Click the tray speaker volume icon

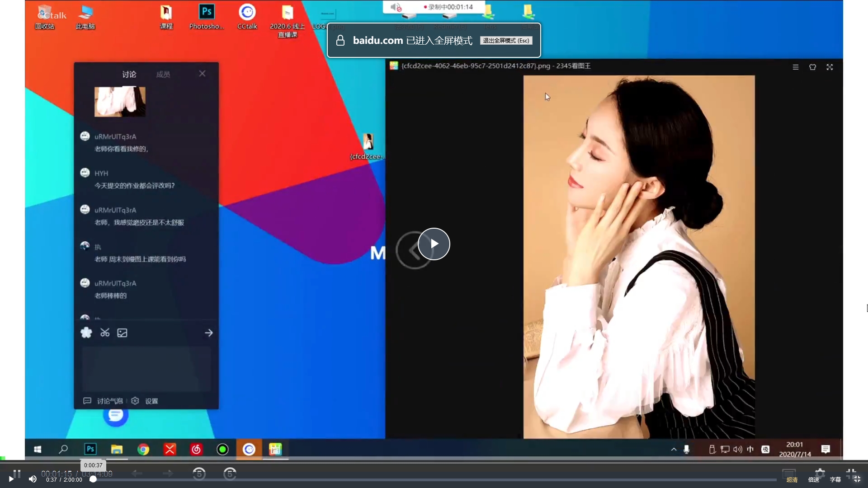pyautogui.click(x=738, y=449)
